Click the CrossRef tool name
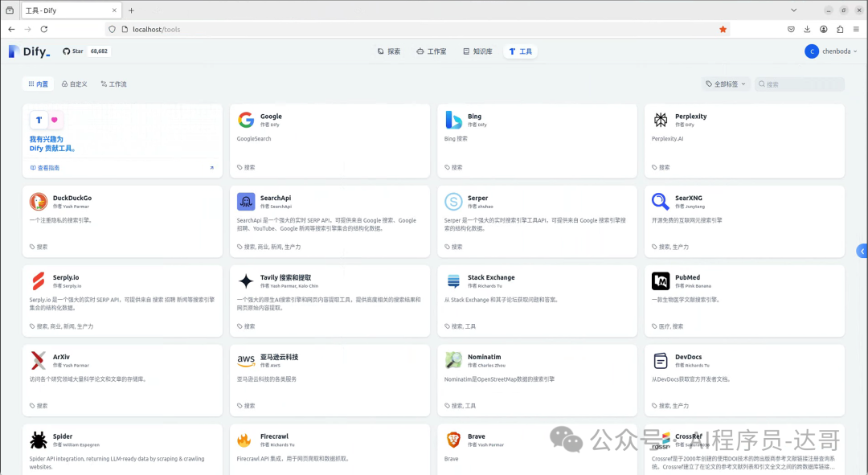This screenshot has width=868, height=475. [688, 436]
